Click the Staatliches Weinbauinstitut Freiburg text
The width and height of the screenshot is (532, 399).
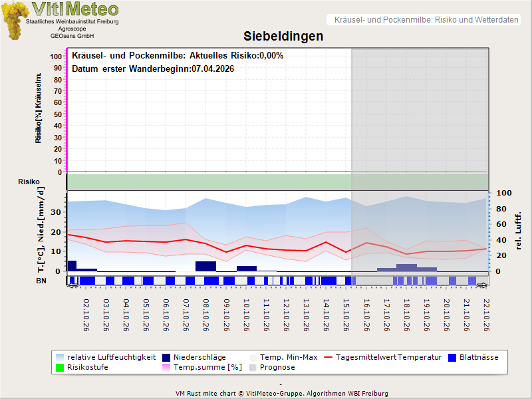click(x=72, y=21)
